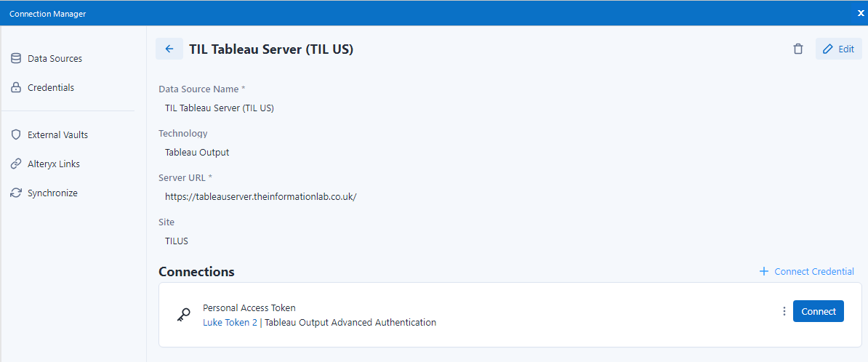This screenshot has height=362, width=868.
Task: Click the External Vaults shield icon
Action: point(16,134)
